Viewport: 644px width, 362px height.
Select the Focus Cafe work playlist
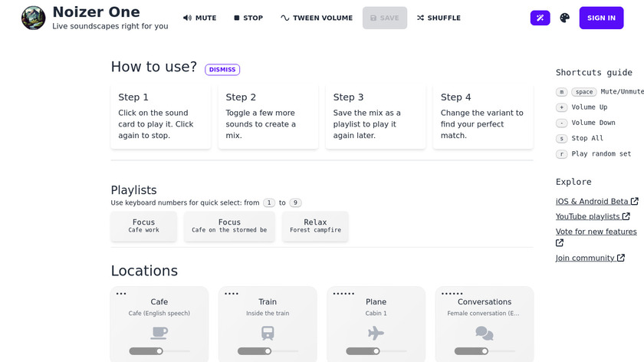pyautogui.click(x=144, y=226)
